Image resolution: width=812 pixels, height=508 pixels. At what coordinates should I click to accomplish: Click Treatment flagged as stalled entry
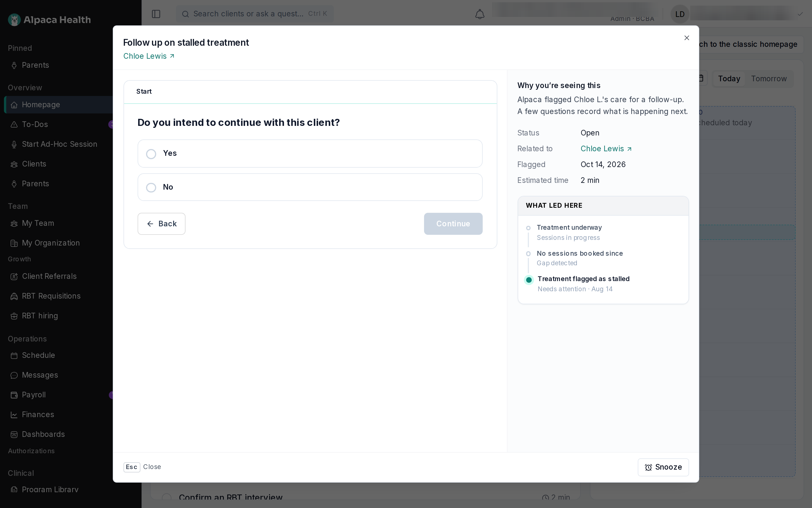point(583,284)
